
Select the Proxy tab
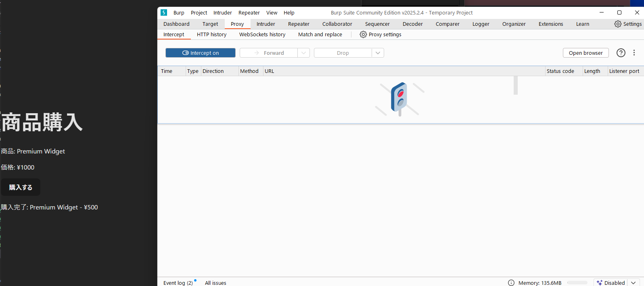(237, 24)
